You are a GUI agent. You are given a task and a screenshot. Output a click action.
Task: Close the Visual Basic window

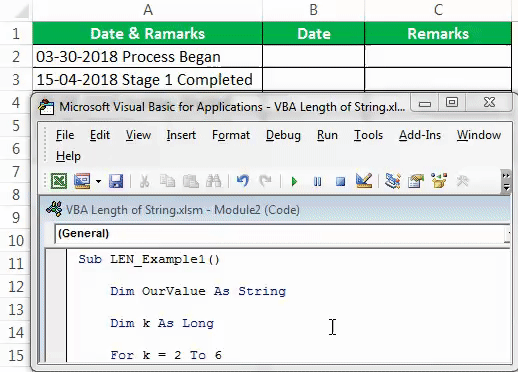489,103
